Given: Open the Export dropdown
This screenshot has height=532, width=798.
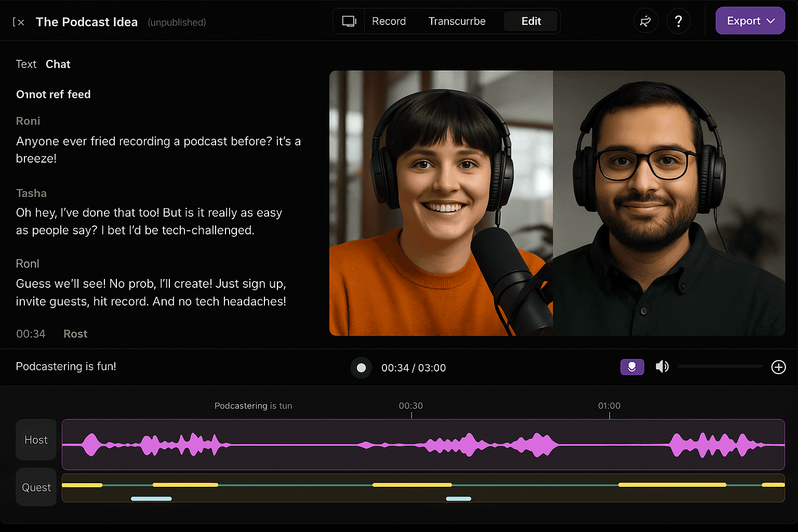Looking at the screenshot, I should [750, 21].
